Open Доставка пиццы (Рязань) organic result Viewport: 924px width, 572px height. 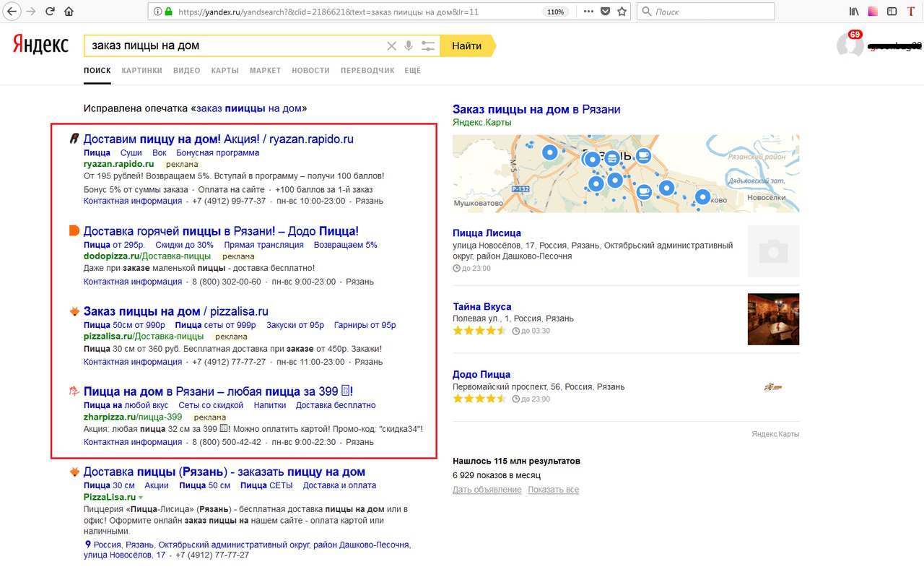225,472
